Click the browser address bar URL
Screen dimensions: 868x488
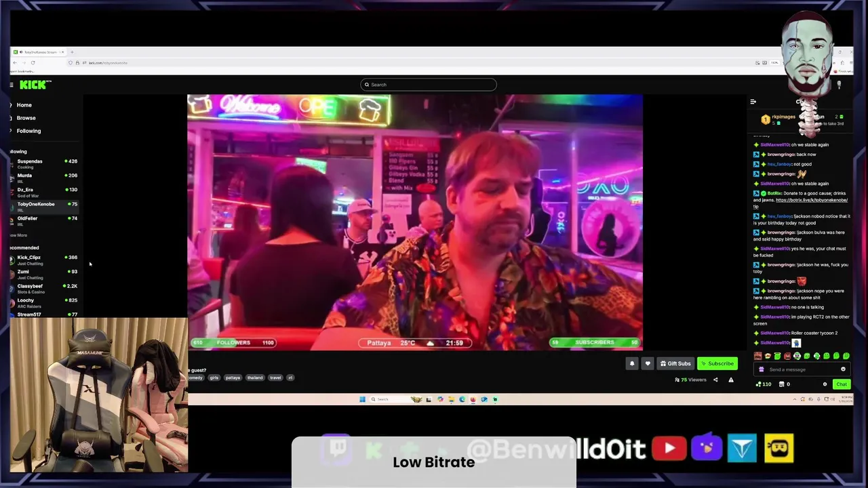(x=108, y=63)
